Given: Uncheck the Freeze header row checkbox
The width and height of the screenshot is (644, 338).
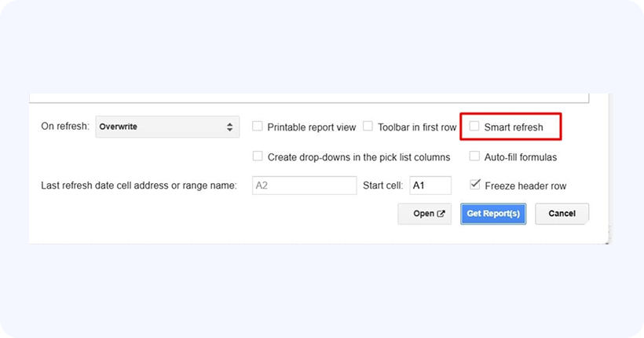Looking at the screenshot, I should 474,185.
